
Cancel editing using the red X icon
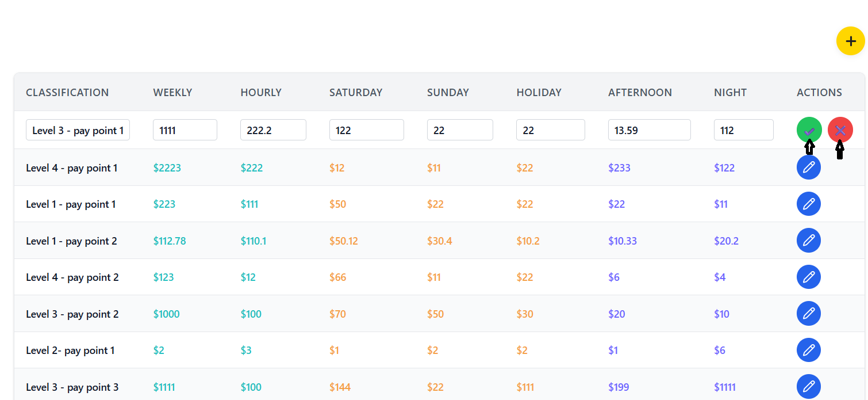840,129
